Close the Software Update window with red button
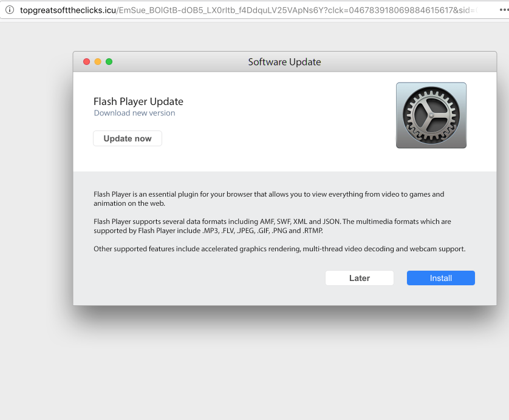Viewport: 509px width, 420px height. [87, 62]
